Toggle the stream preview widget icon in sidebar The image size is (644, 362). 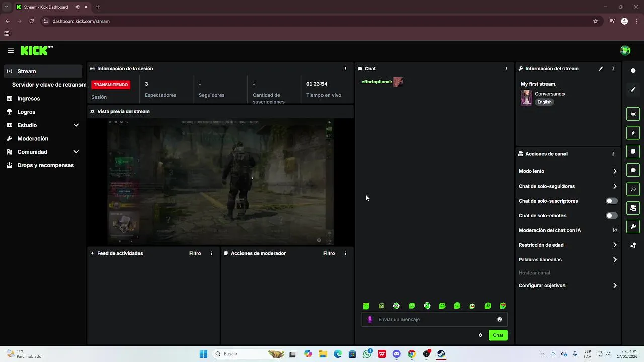tap(633, 114)
